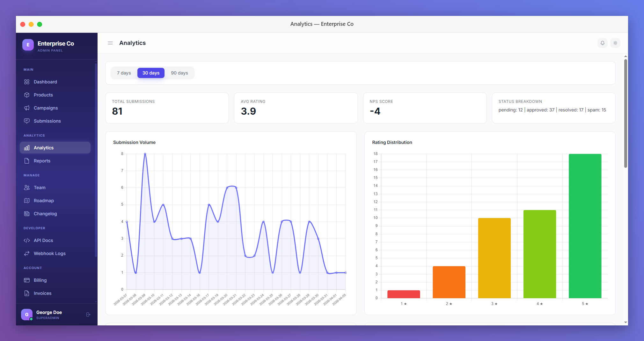Sign out with the logout icon
This screenshot has width=644, height=341.
88,315
